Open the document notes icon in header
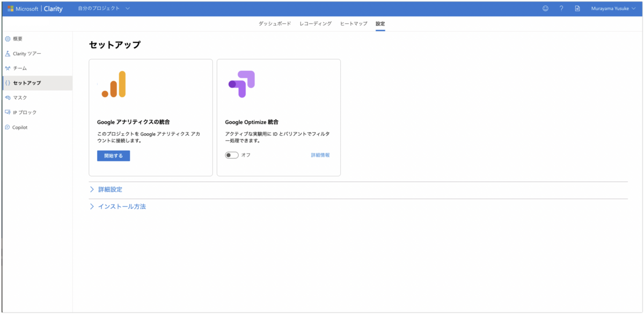Screen dimensions: 644x314 [577, 9]
